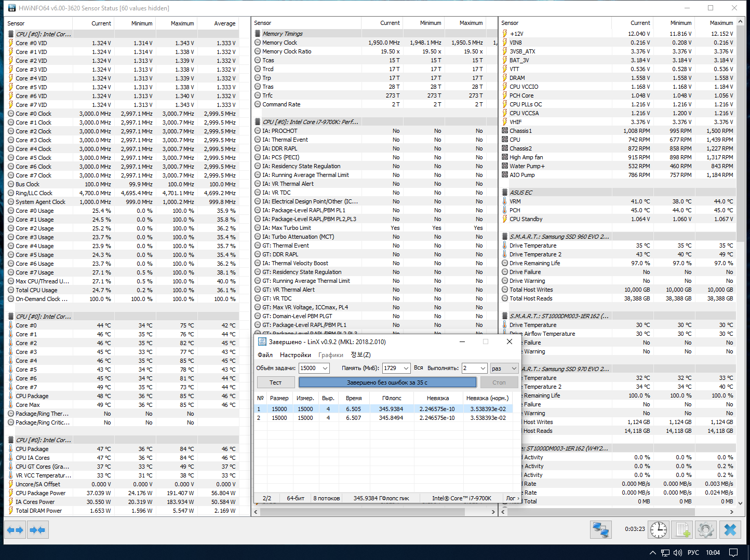Click the fan icon beside Chassis1
This screenshot has height=560, width=750.
coord(505,131)
